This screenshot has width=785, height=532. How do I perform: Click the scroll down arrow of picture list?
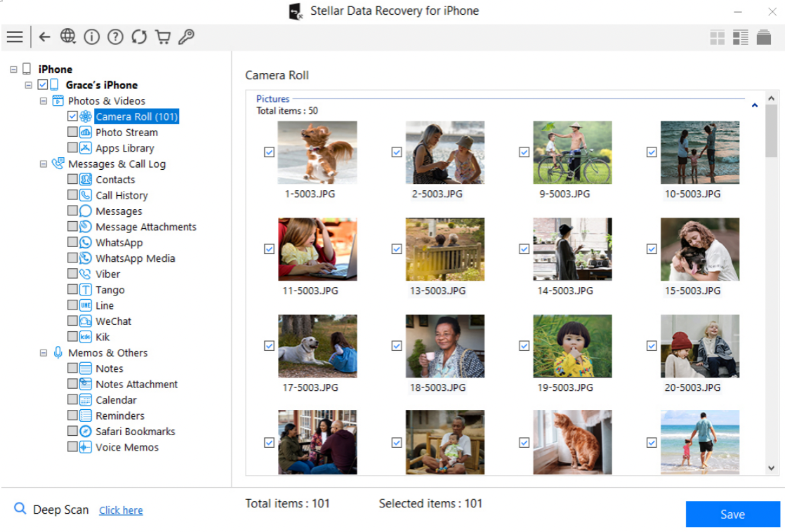click(772, 468)
